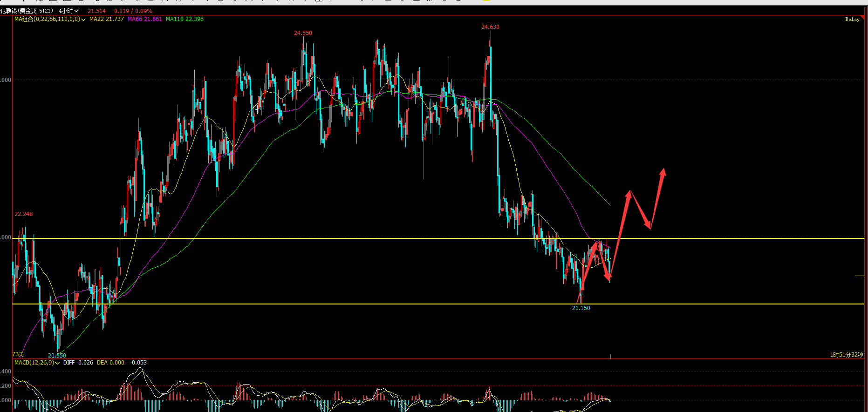Click the 24.550 high price label
868x412 pixels.
tap(303, 33)
